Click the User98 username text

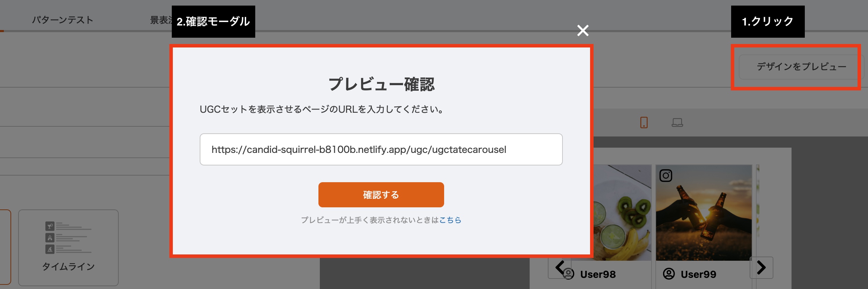pos(598,274)
